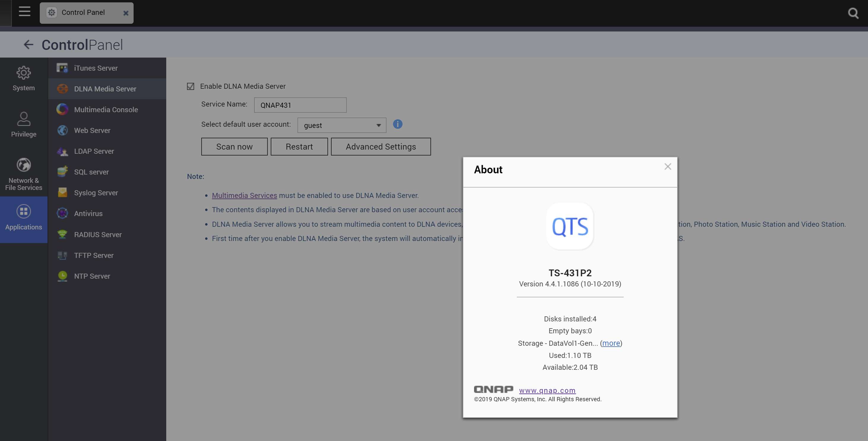Image resolution: width=868 pixels, height=441 pixels.
Task: Click the RADIUS Server icon
Action: pos(62,234)
